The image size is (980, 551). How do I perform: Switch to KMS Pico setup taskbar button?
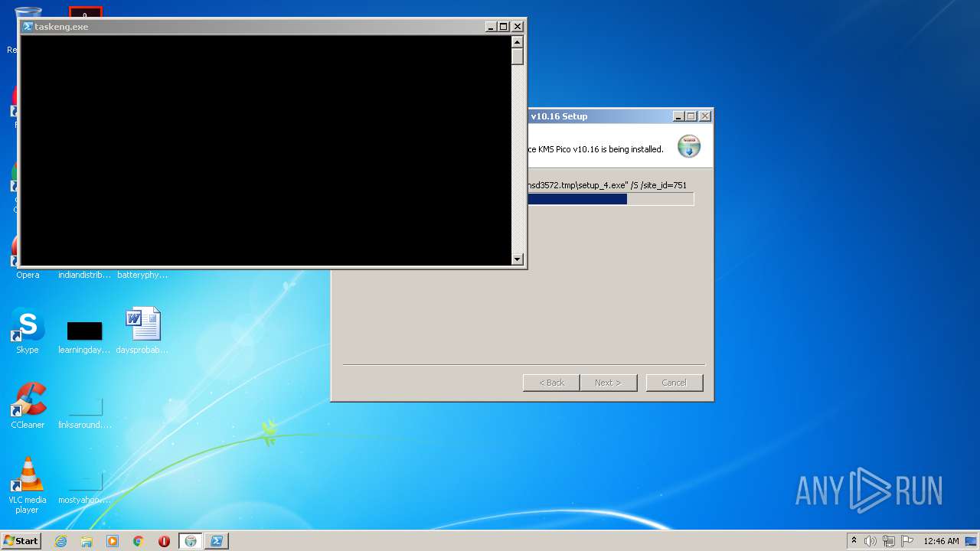(x=191, y=541)
